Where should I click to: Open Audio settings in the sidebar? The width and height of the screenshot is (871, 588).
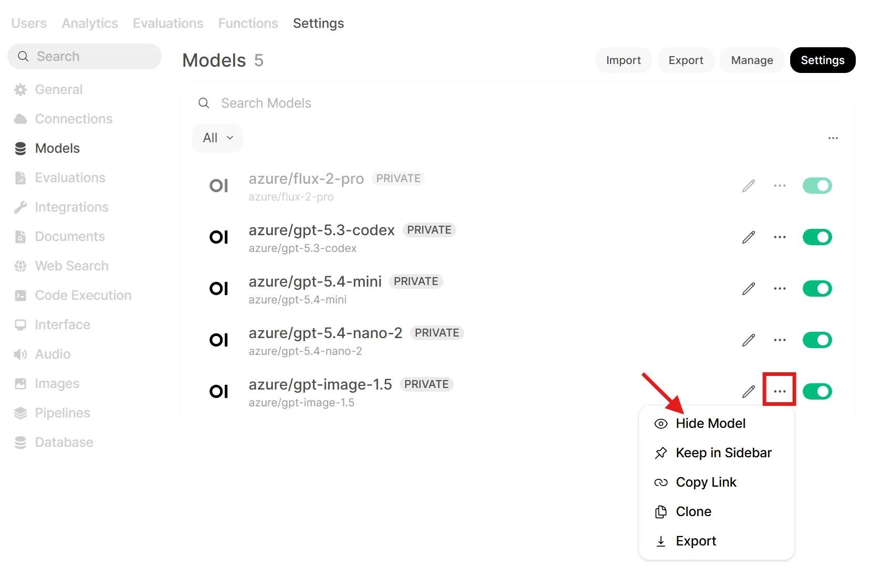[52, 354]
